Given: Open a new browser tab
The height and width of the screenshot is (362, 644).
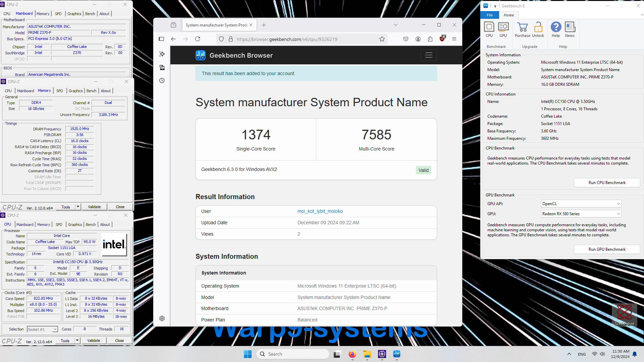Looking at the screenshot, I should pyautogui.click(x=264, y=25).
